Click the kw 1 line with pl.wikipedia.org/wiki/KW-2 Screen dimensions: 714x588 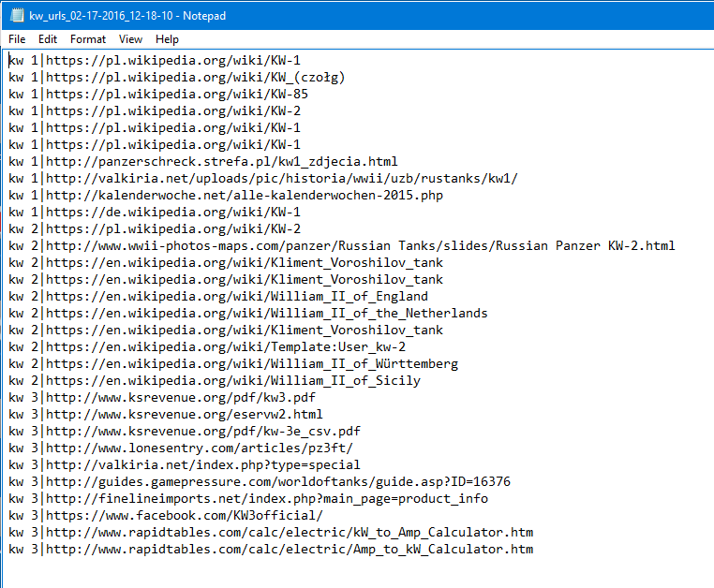point(155,111)
